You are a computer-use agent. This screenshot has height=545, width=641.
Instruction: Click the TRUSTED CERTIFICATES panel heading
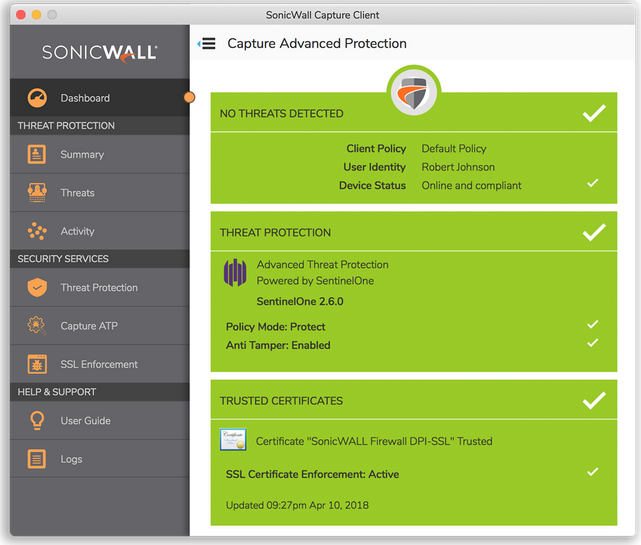coord(281,401)
